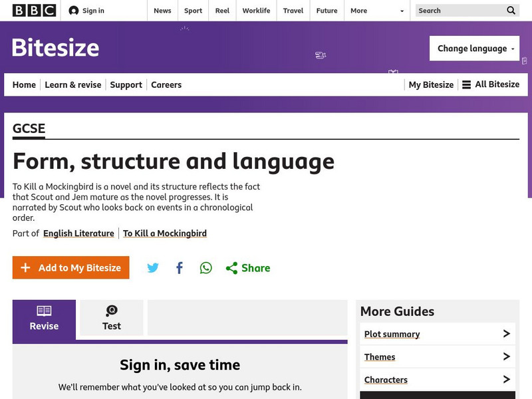Click the search magnifier icon

pyautogui.click(x=511, y=11)
